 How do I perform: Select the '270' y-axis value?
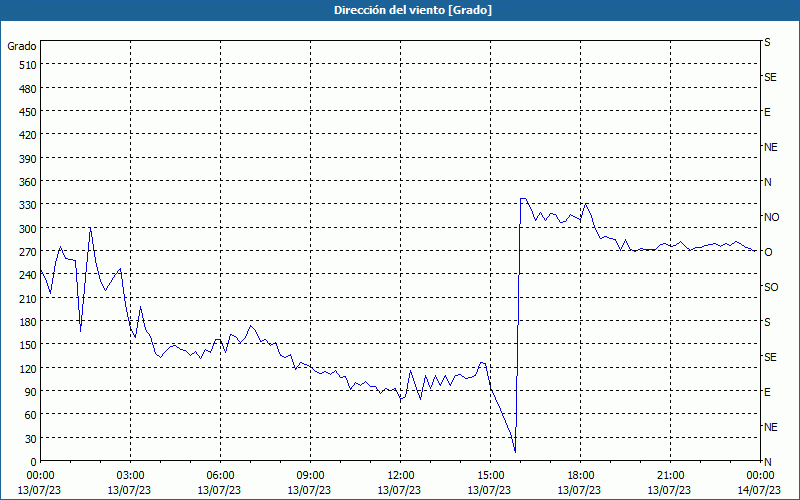[28, 252]
